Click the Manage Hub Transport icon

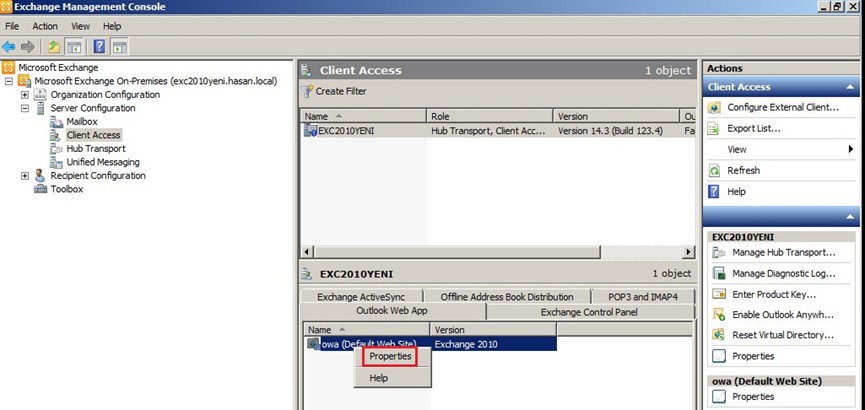[718, 253]
